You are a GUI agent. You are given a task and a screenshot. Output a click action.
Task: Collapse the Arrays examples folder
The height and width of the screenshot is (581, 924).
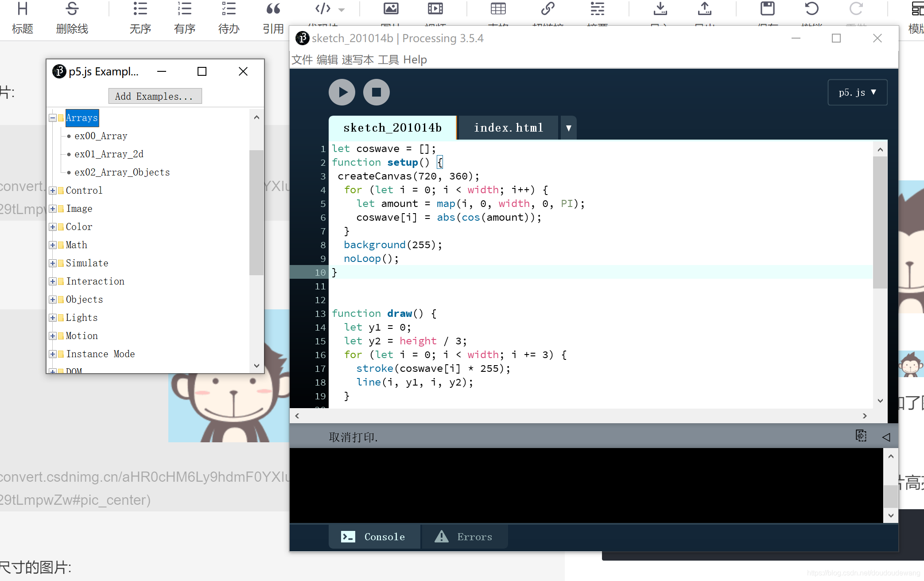[53, 118]
